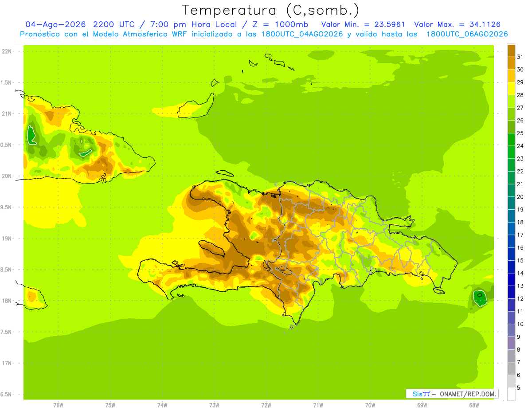This screenshot has width=532, height=411.
Task: Click the "76W" longitude label
Action: coord(58,405)
